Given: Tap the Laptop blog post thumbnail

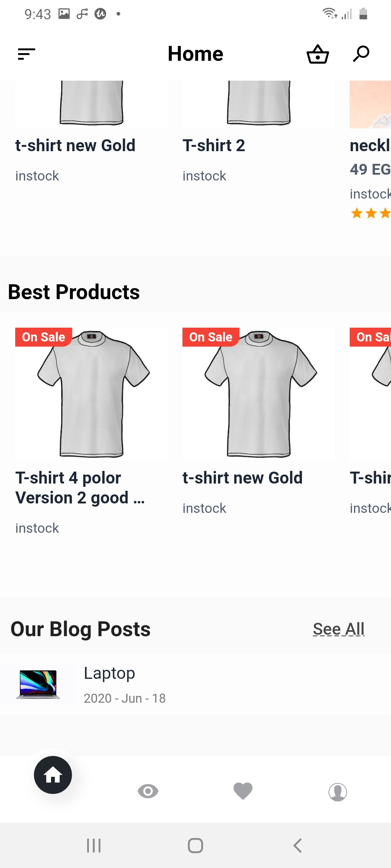Looking at the screenshot, I should [x=38, y=684].
